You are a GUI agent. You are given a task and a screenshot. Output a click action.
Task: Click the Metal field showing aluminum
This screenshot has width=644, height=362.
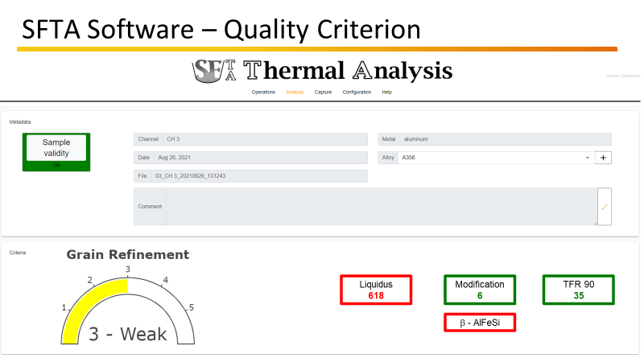504,139
